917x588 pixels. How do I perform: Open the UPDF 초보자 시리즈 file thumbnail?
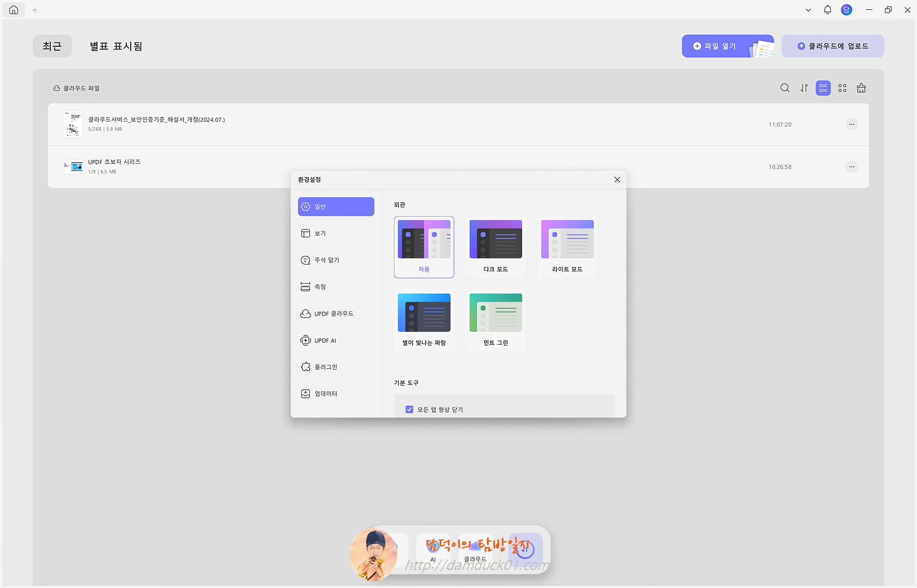coord(73,167)
